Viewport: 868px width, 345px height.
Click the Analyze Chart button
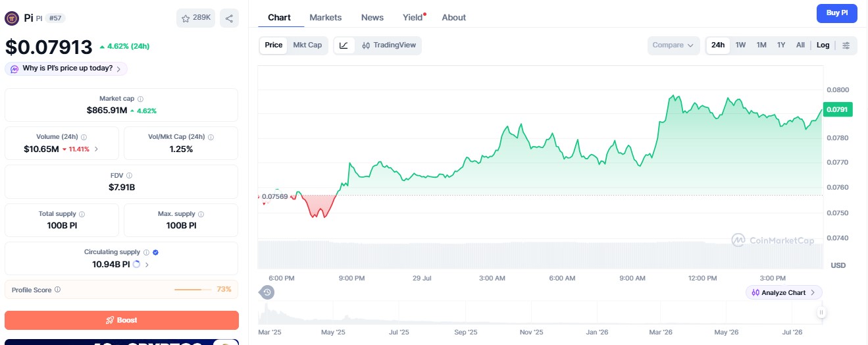[784, 292]
